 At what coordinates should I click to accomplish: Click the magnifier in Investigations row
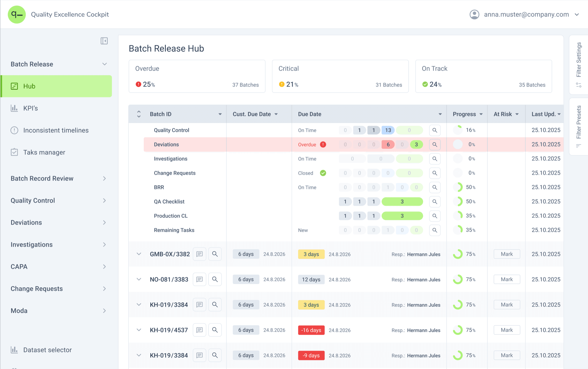tap(435, 159)
